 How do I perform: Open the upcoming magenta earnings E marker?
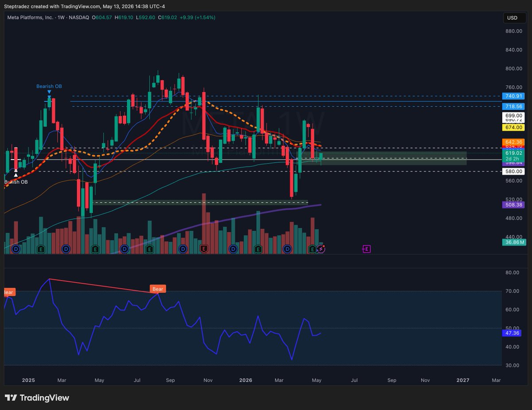(366, 249)
